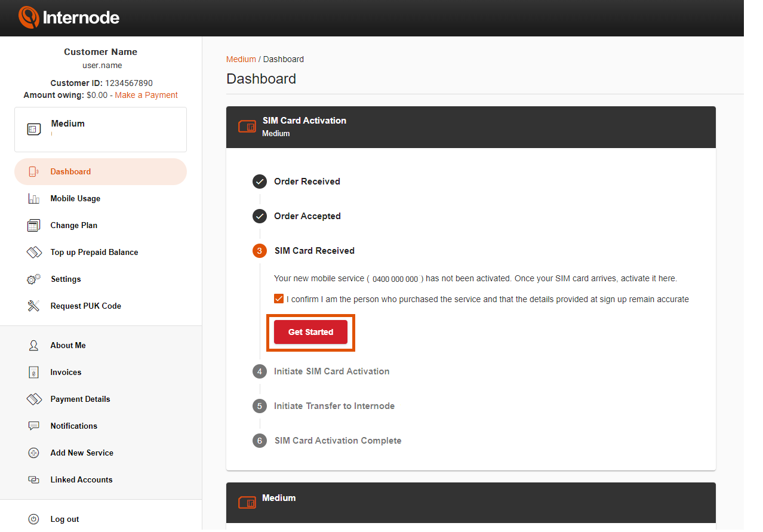The width and height of the screenshot is (763, 532).
Task: Click the SIM icon in Medium service card
Action: coord(34,129)
